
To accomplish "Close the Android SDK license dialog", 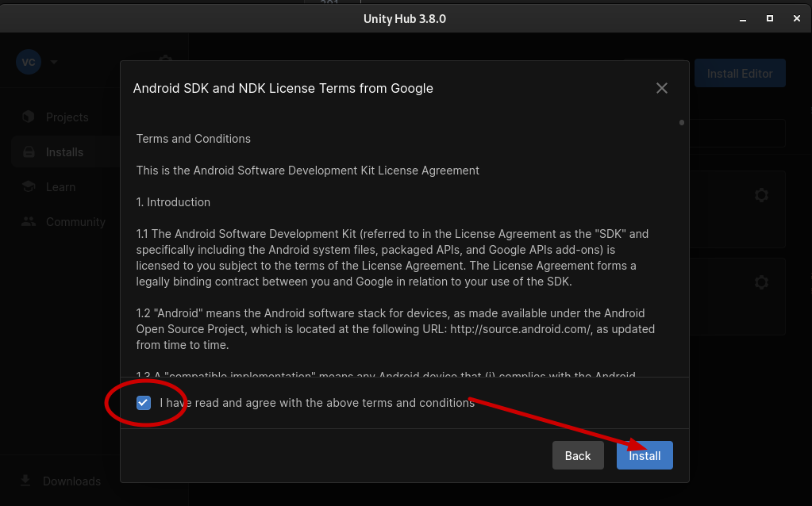I will tap(662, 88).
